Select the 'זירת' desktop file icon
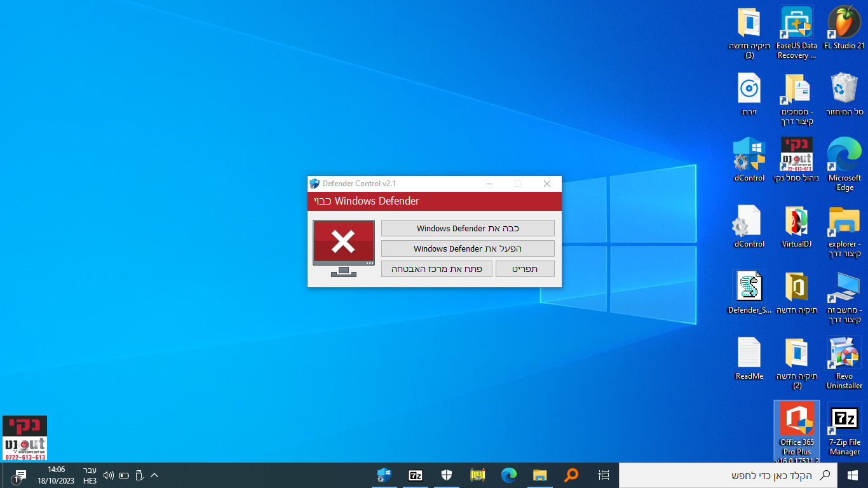868x488 pixels. [749, 94]
